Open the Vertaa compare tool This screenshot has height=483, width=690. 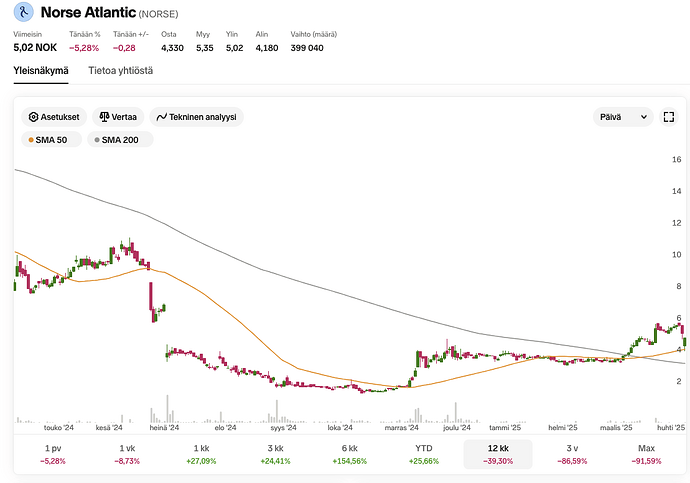point(117,117)
